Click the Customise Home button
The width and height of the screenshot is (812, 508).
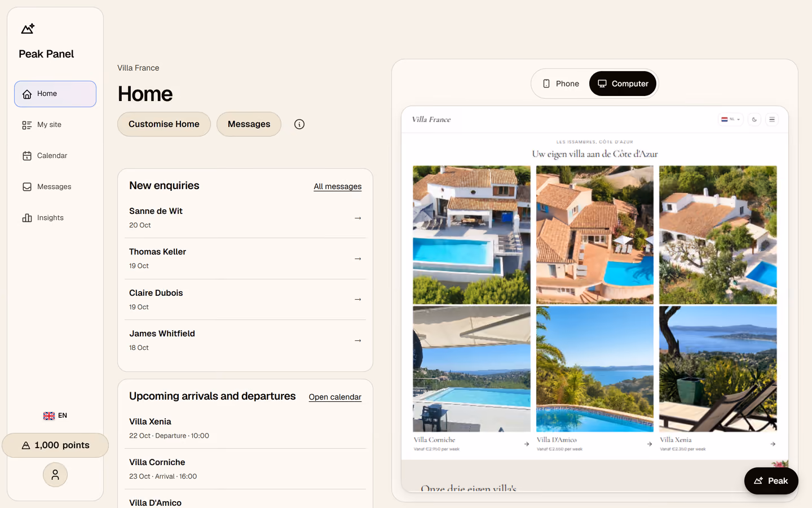pos(164,124)
